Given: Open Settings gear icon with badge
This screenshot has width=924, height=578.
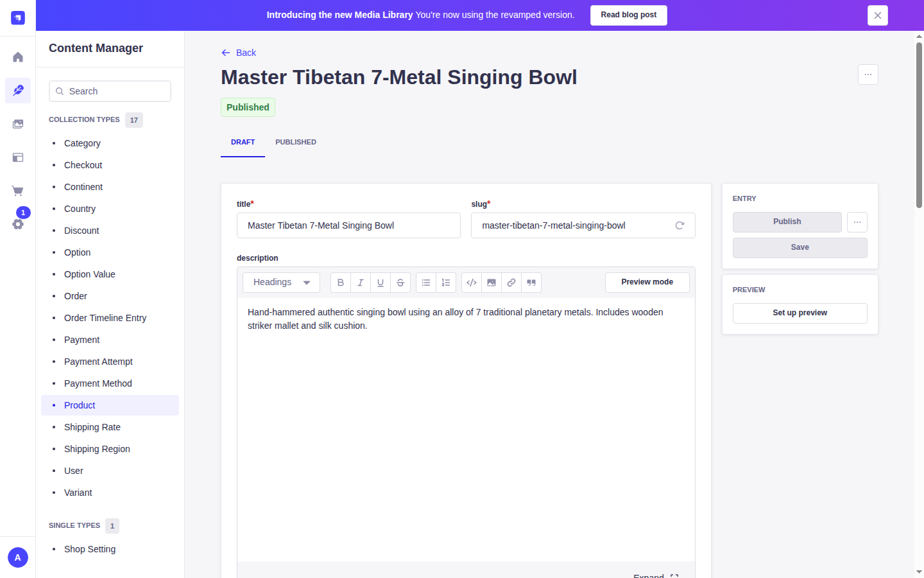Looking at the screenshot, I should [18, 224].
